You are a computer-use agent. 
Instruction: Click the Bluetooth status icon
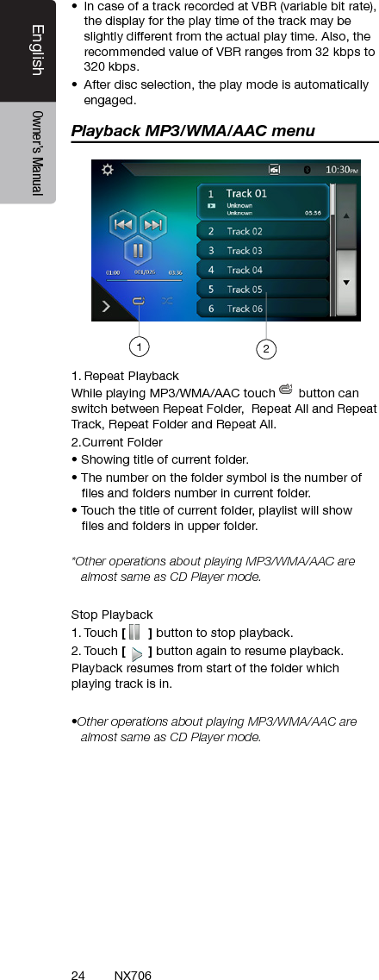click(307, 170)
